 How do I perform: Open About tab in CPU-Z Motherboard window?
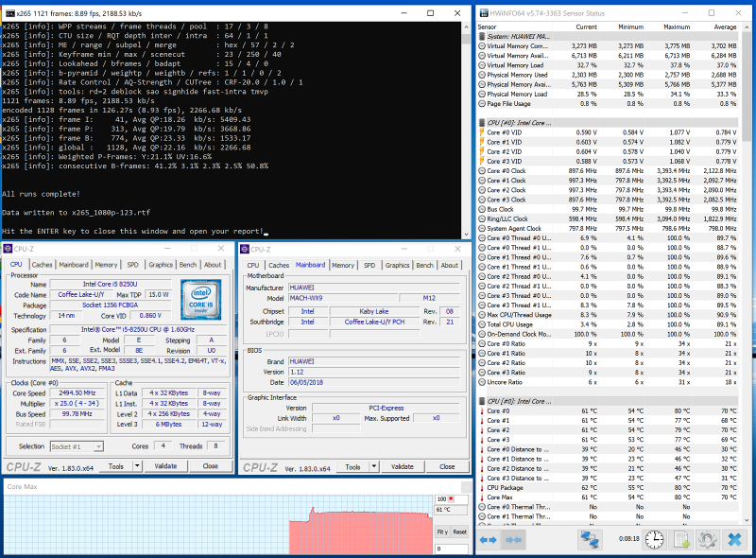[450, 265]
